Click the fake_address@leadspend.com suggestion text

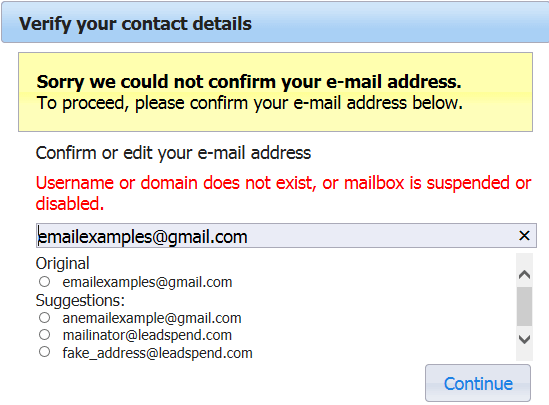(158, 353)
